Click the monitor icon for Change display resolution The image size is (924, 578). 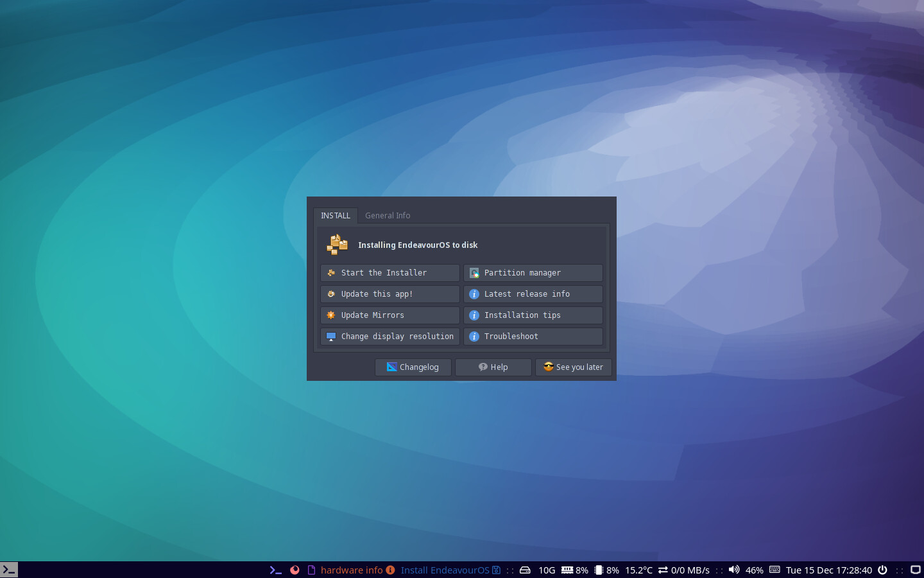[x=330, y=336]
